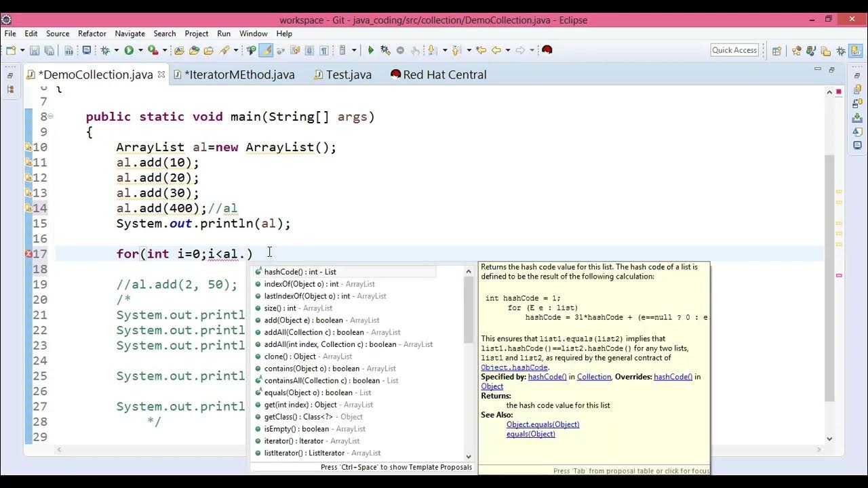Click the Object.hashCode link in Javadoc
868x488 pixels.
(514, 367)
